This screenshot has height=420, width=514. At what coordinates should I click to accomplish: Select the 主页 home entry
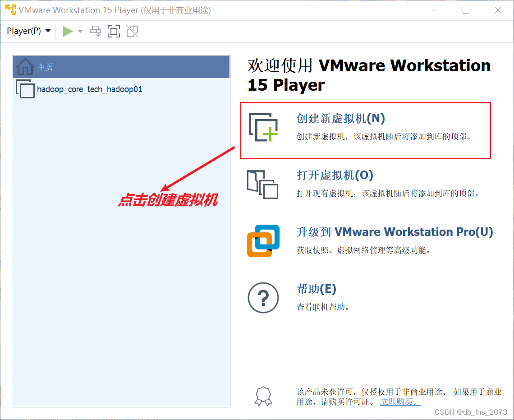pos(121,67)
